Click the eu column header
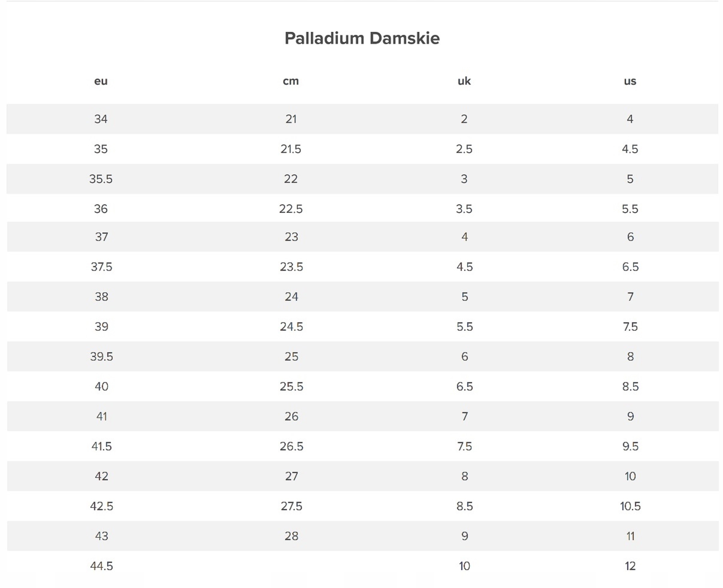723x588 pixels. click(101, 81)
